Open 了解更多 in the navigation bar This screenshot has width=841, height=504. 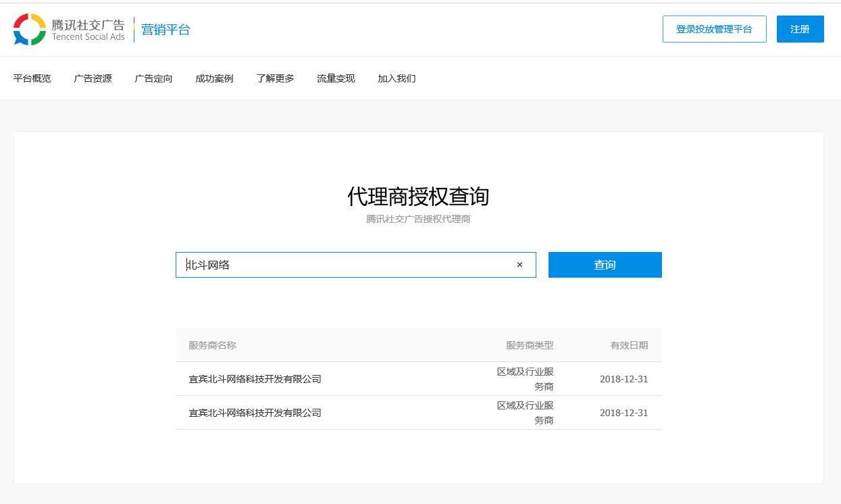pyautogui.click(x=275, y=78)
